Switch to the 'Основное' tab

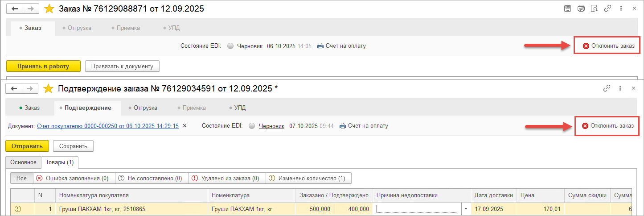(x=23, y=162)
